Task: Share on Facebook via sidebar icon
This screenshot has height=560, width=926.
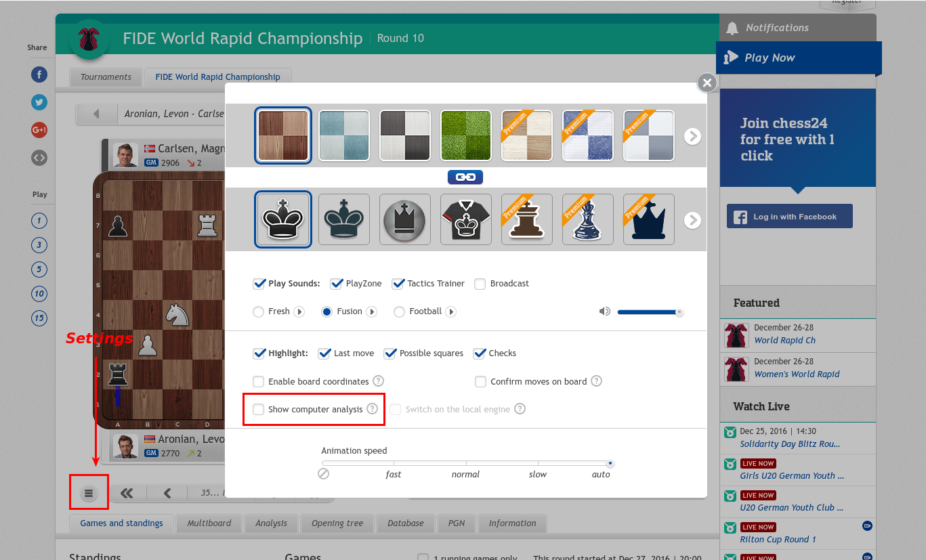Action: pos(39,74)
